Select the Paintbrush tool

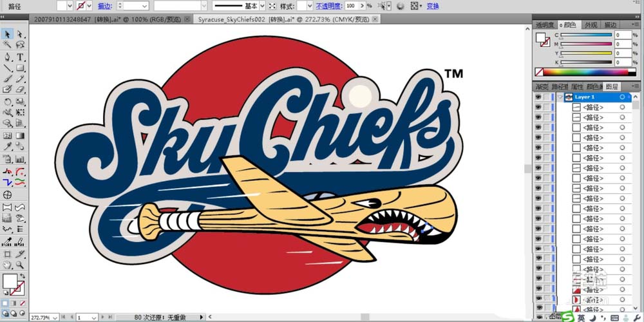pos(7,79)
